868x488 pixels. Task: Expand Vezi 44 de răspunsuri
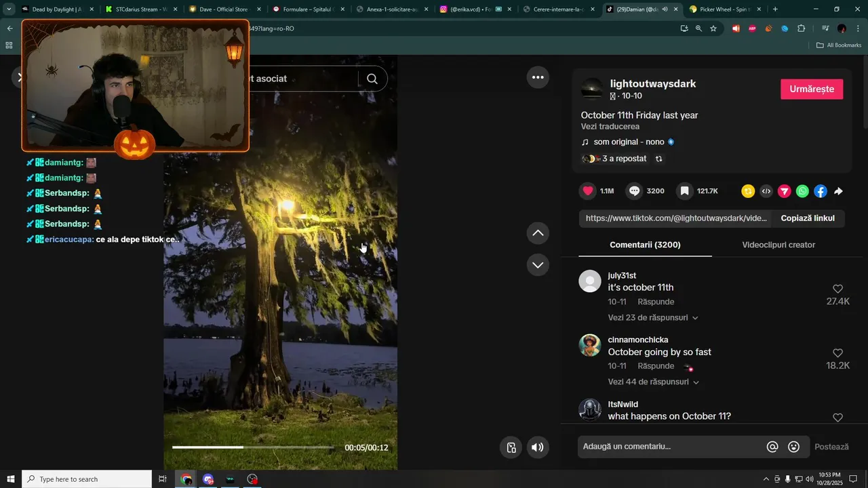(653, 382)
